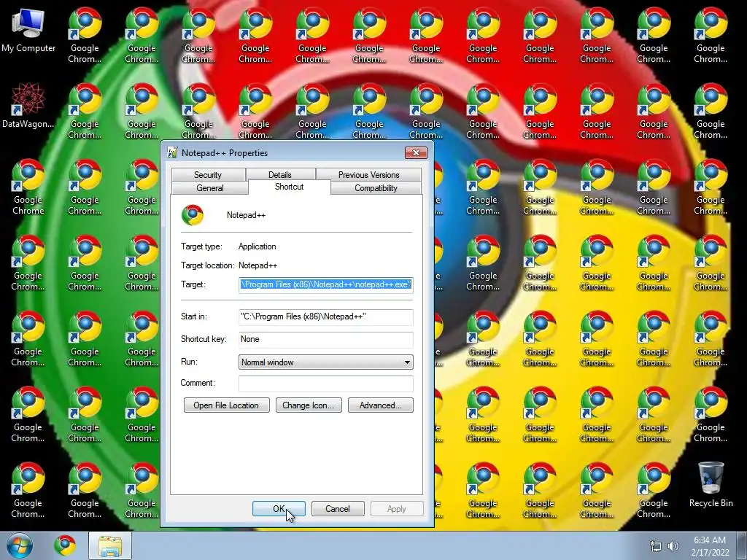Screen dimensions: 747x560
Task: Select the Chrome shortcut directly left of Recycle Bin
Action: coord(654,490)
